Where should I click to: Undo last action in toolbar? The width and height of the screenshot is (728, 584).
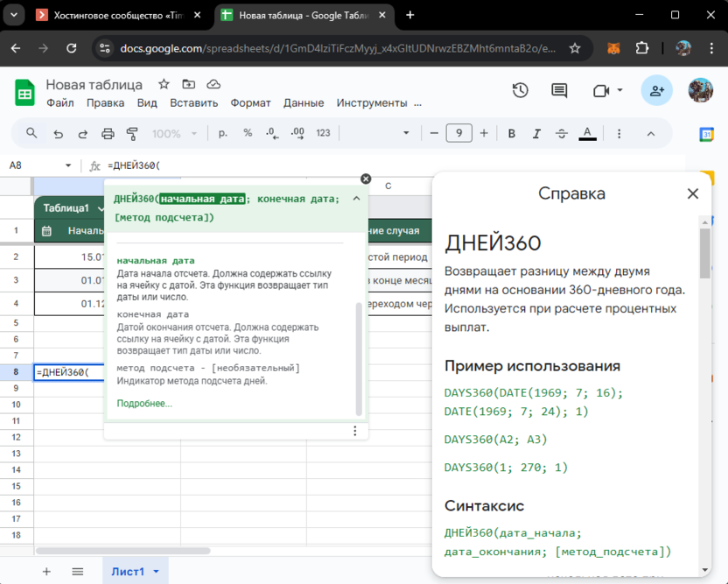pos(58,134)
